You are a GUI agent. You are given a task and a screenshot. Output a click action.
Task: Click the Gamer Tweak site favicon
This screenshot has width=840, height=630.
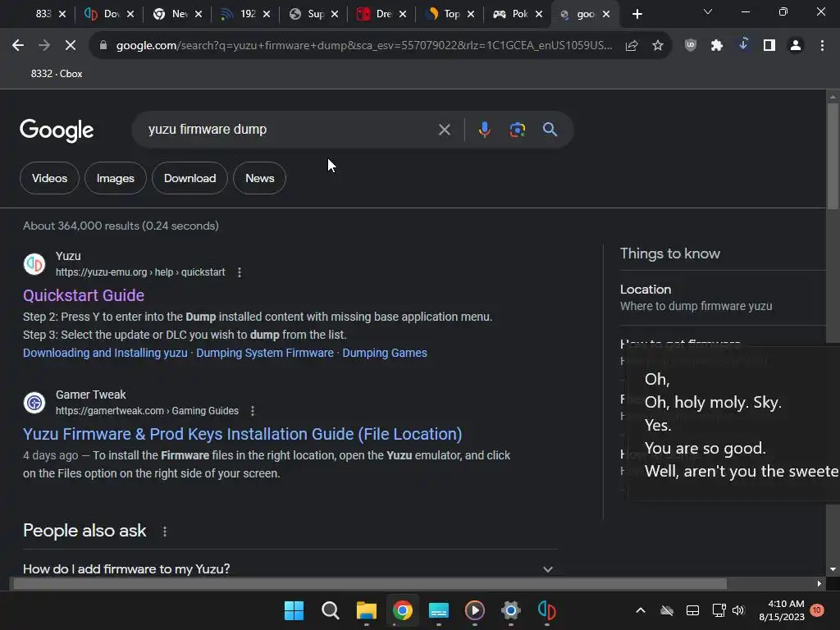34,403
